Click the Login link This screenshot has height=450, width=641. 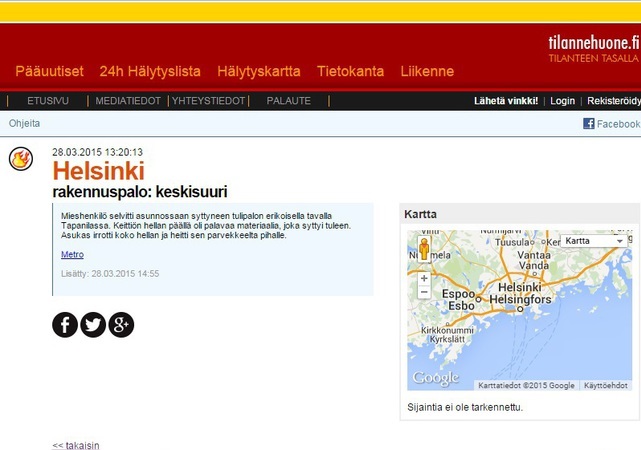563,101
